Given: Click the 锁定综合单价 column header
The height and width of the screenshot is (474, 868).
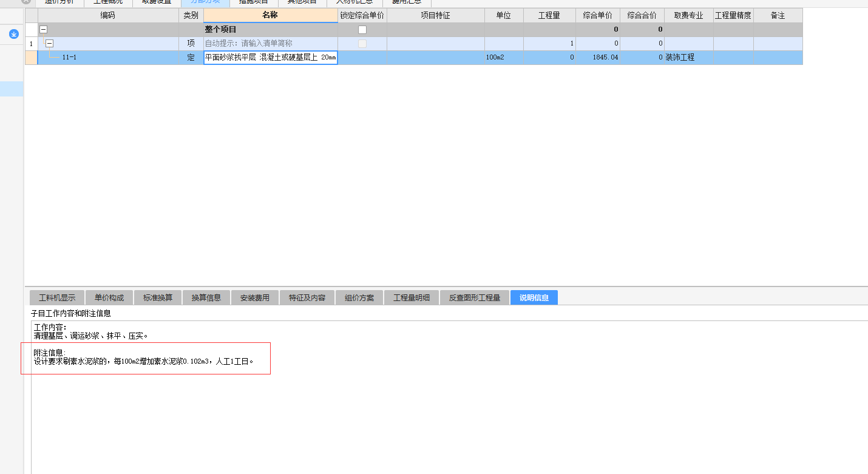Looking at the screenshot, I should pos(362,16).
